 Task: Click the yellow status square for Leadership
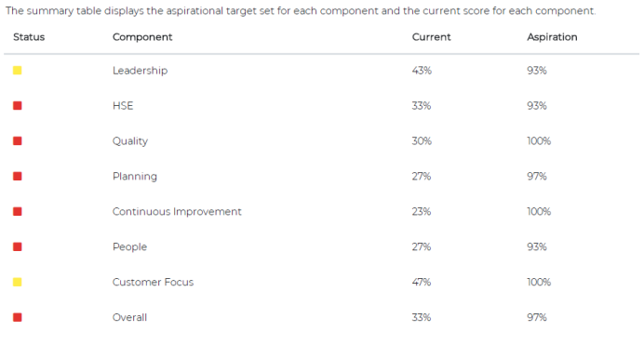(18, 71)
